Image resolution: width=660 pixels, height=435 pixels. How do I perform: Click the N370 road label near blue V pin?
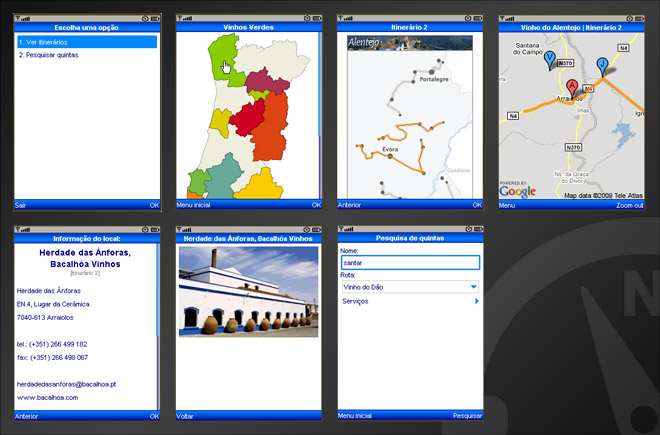point(565,63)
